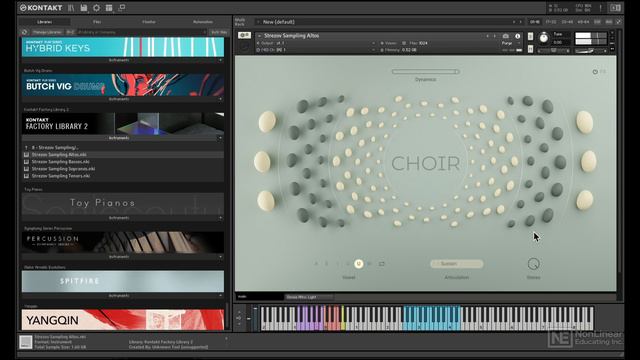Open the Hybrid Keys library banner
The height and width of the screenshot is (360, 640).
coord(123,47)
